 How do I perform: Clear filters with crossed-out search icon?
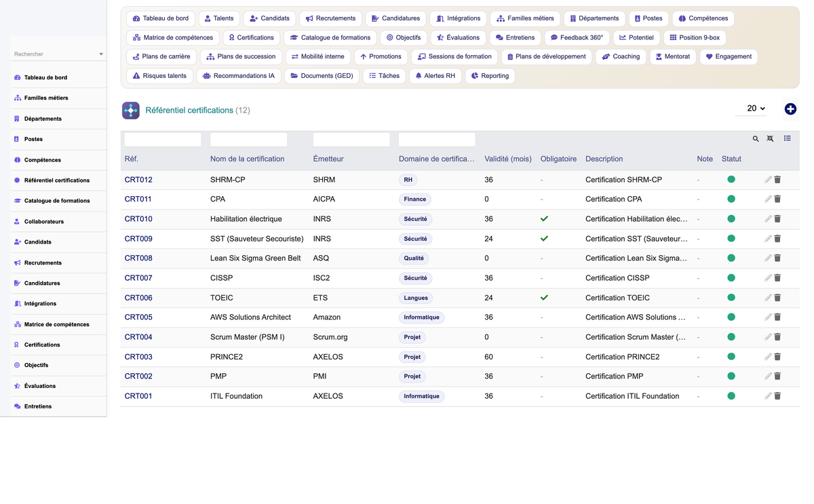tap(770, 138)
